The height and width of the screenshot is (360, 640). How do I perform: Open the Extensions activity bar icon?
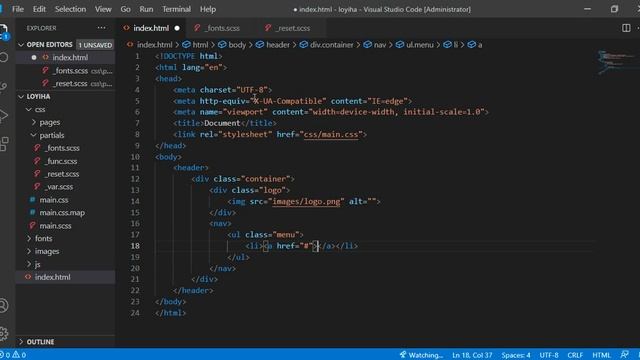coord(4,144)
